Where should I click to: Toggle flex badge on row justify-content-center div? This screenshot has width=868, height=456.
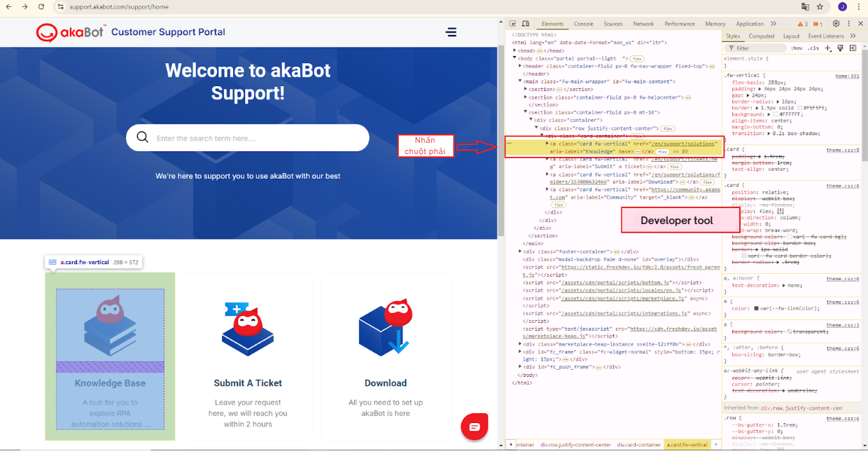[x=667, y=128]
